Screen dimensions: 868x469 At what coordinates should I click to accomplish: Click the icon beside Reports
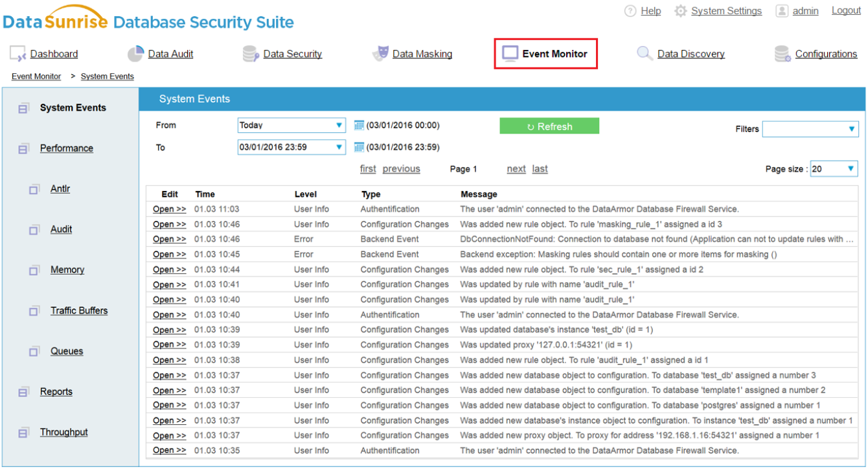click(23, 393)
